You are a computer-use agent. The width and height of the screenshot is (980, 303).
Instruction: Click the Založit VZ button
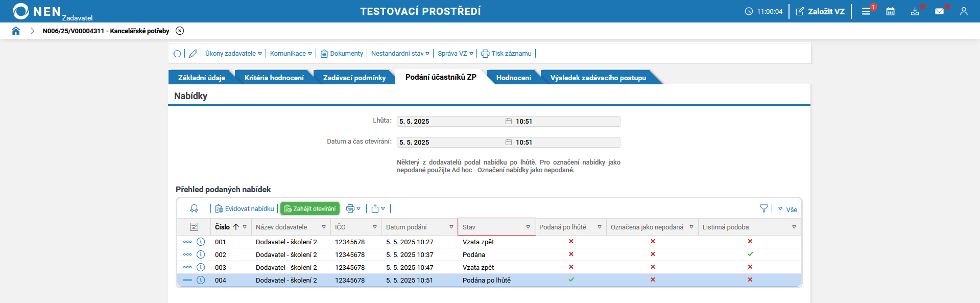click(x=820, y=11)
